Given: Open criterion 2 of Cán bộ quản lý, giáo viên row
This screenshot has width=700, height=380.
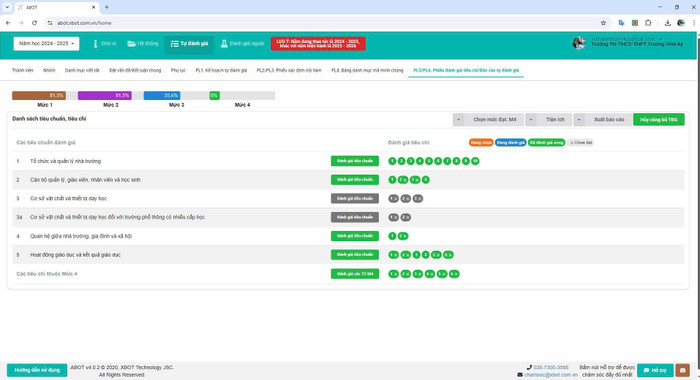Looking at the screenshot, I should (x=403, y=180).
